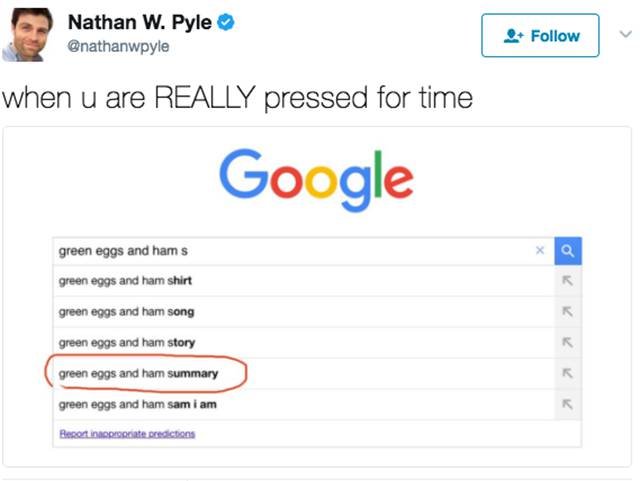Viewport: 640px width, 481px height.
Task: Open Nathan W. Pyle's profile photo
Action: pos(28,35)
